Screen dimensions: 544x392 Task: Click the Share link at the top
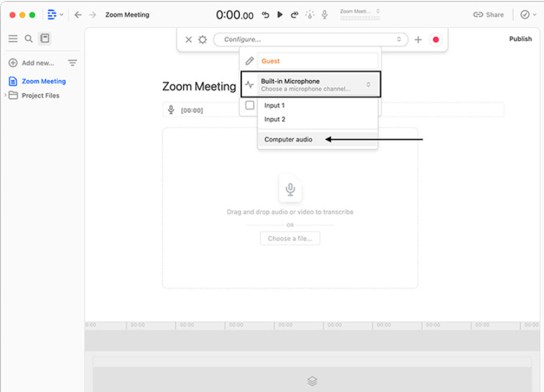click(489, 14)
